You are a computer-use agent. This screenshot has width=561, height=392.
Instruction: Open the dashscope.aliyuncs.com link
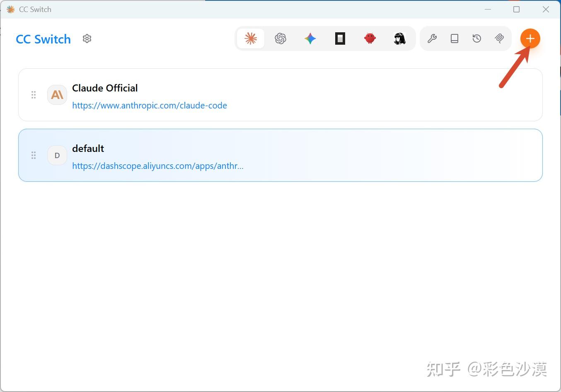click(158, 166)
